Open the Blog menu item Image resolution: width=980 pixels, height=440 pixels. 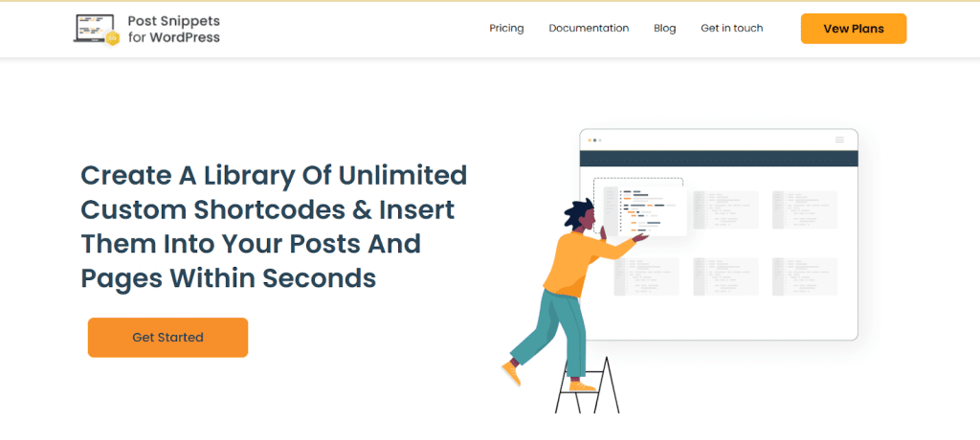pos(664,29)
